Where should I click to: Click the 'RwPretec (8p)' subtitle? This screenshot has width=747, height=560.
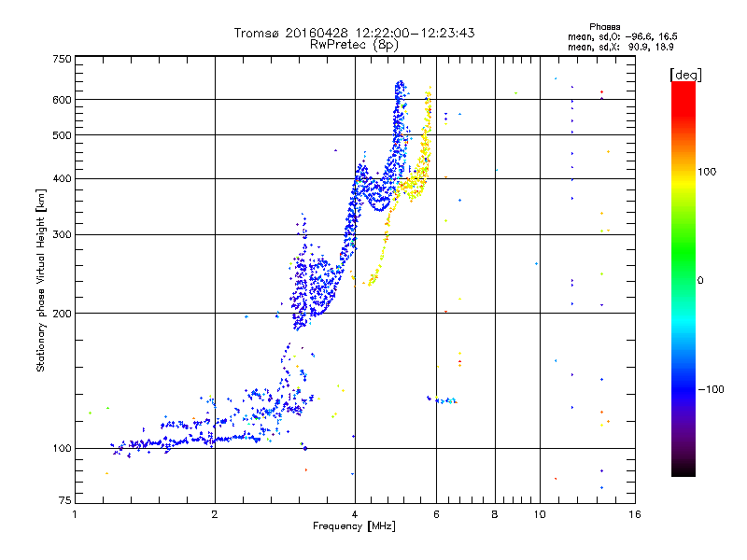pyautogui.click(x=354, y=45)
